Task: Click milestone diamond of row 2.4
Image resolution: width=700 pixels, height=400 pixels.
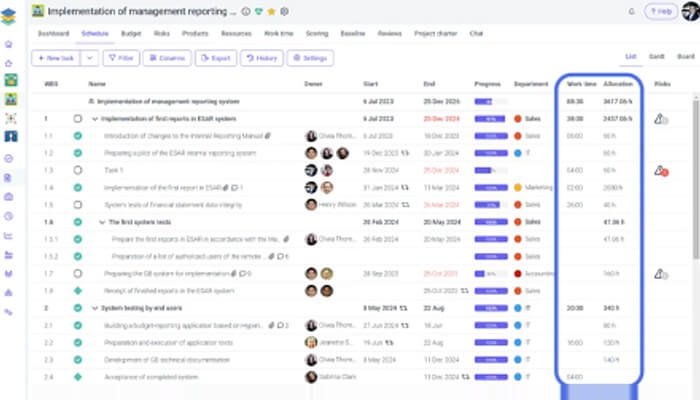Action: pos(78,377)
